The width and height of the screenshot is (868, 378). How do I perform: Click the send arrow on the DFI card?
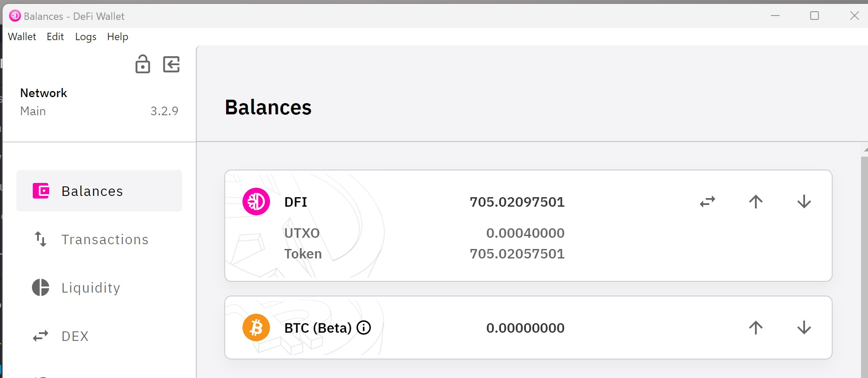click(755, 202)
